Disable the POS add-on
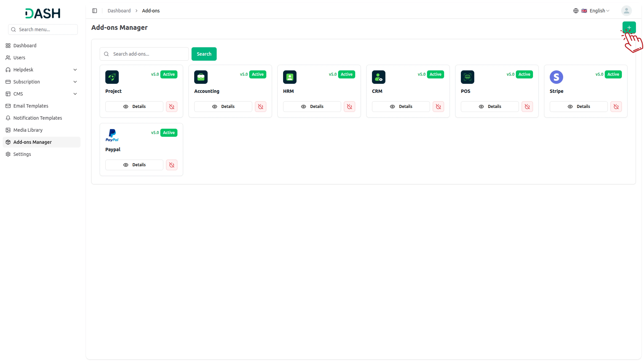The image size is (644, 362). [x=527, y=106]
